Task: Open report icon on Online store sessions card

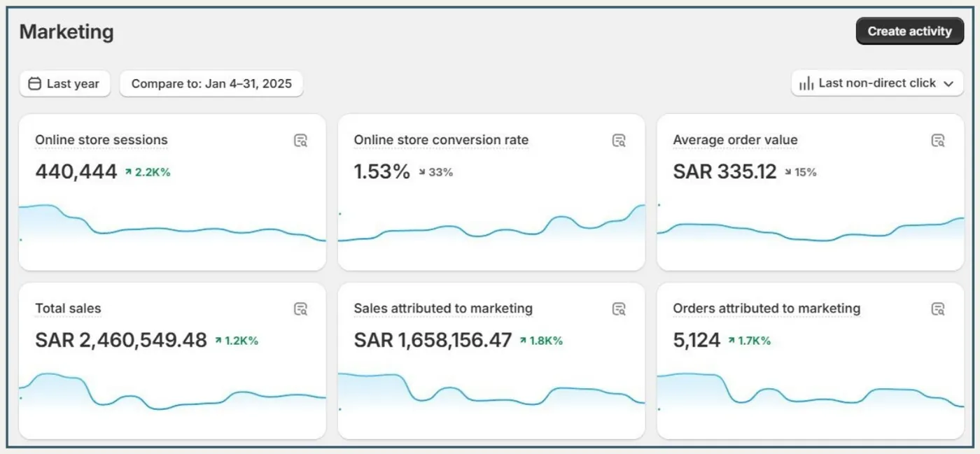Action: tap(300, 141)
